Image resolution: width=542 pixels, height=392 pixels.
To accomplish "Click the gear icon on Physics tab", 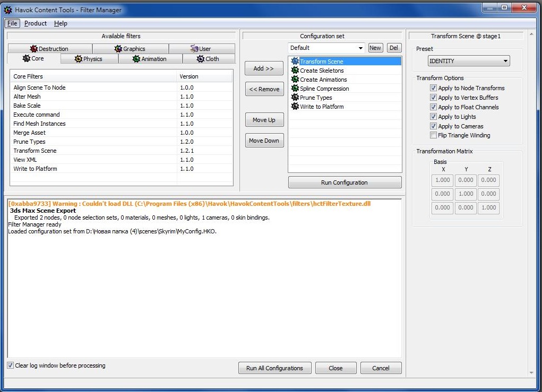I will 79,59.
